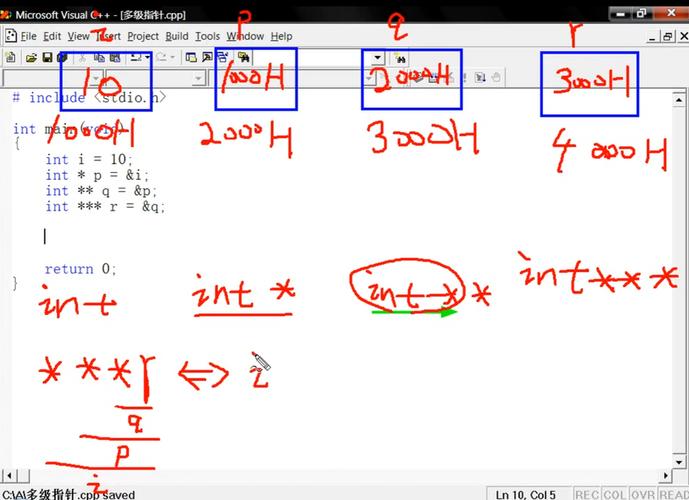Image resolution: width=689 pixels, height=500 pixels.
Task: Click the Save All toolbar icon
Action: 62,58
